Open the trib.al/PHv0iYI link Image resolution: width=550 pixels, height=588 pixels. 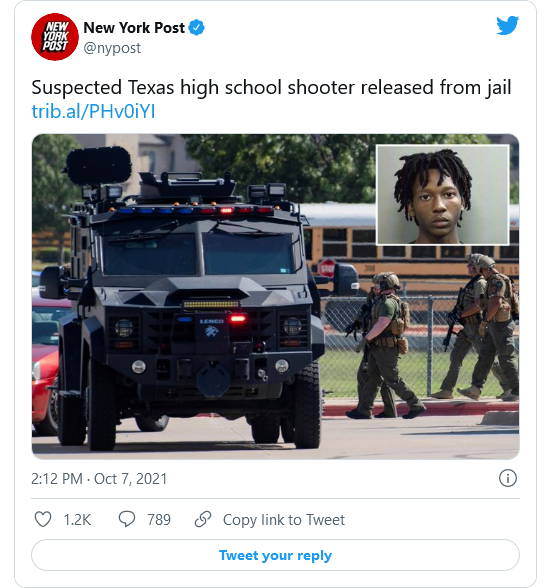click(x=93, y=111)
